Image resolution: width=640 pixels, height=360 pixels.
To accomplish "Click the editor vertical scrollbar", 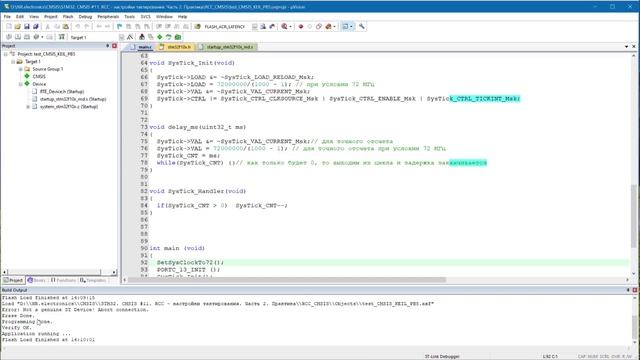I will 634,163.
